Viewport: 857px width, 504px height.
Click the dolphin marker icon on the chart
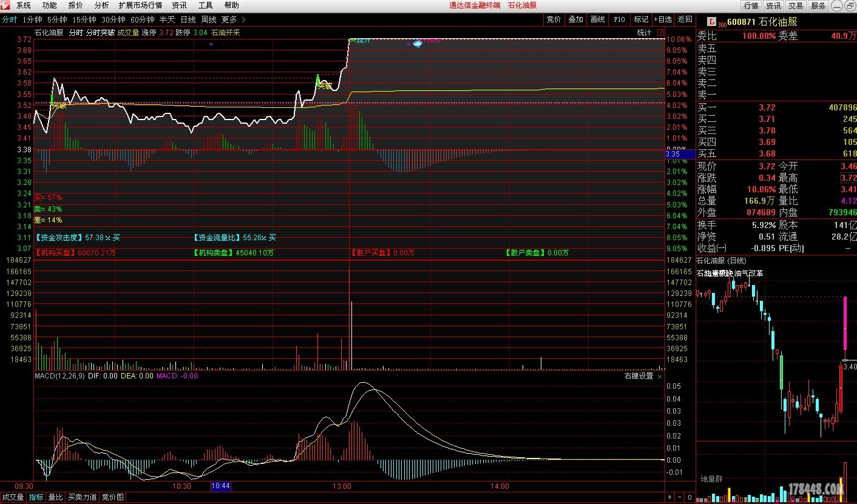point(418,44)
